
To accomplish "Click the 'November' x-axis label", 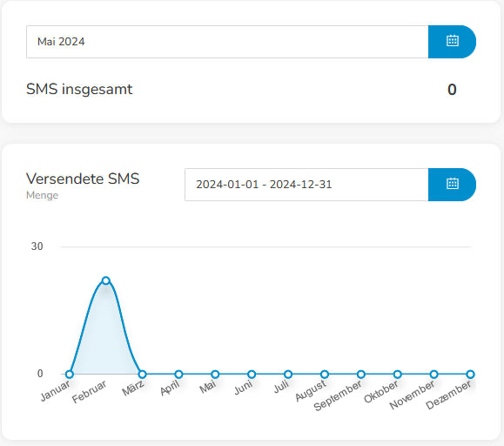I will tap(412, 395).
